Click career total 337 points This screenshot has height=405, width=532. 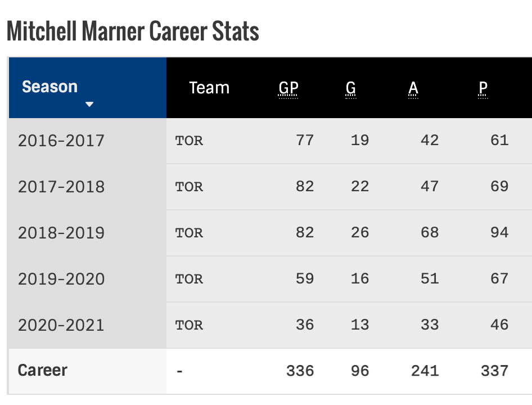point(494,370)
